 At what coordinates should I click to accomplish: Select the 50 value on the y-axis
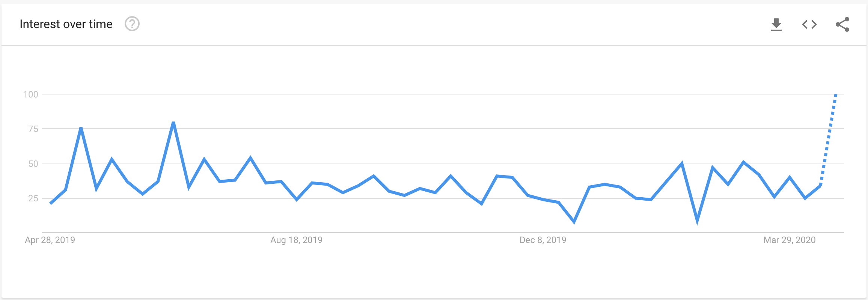pos(33,164)
